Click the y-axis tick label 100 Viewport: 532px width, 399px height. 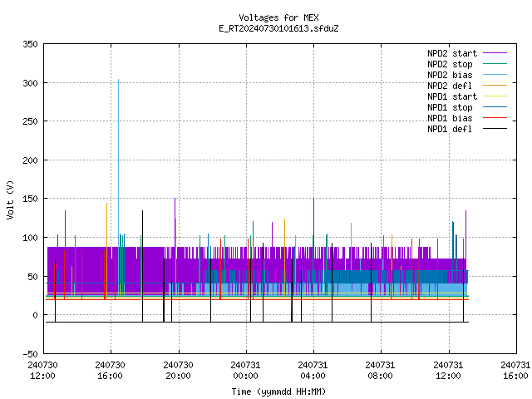tap(30, 238)
